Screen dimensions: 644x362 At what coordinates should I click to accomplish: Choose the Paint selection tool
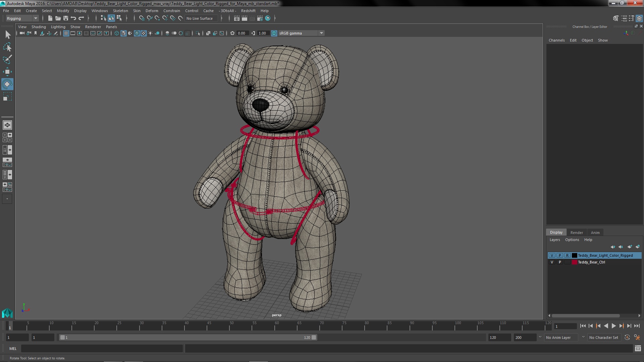tap(7, 59)
